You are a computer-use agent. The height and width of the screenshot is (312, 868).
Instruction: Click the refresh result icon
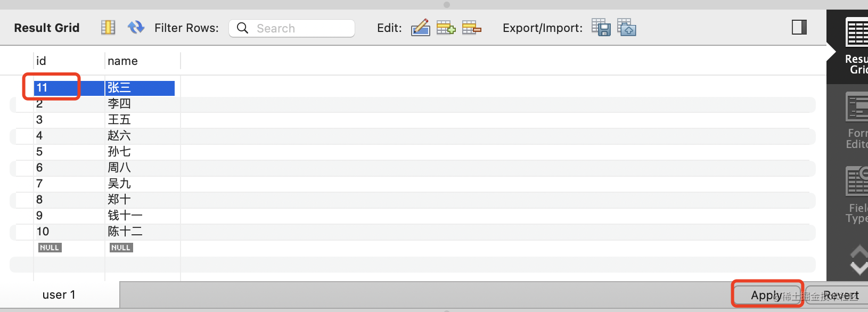(136, 27)
